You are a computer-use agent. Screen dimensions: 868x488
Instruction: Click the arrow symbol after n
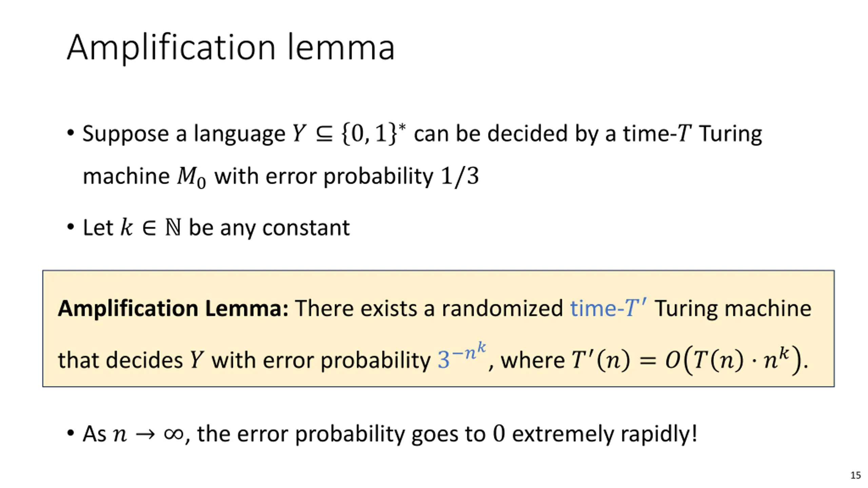[145, 434]
